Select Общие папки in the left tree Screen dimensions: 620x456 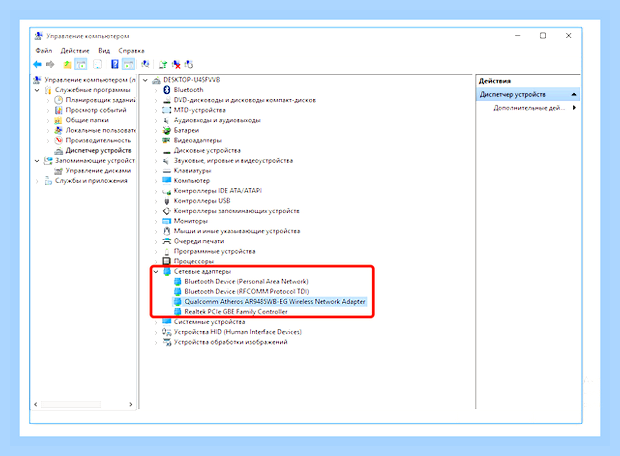coord(87,120)
